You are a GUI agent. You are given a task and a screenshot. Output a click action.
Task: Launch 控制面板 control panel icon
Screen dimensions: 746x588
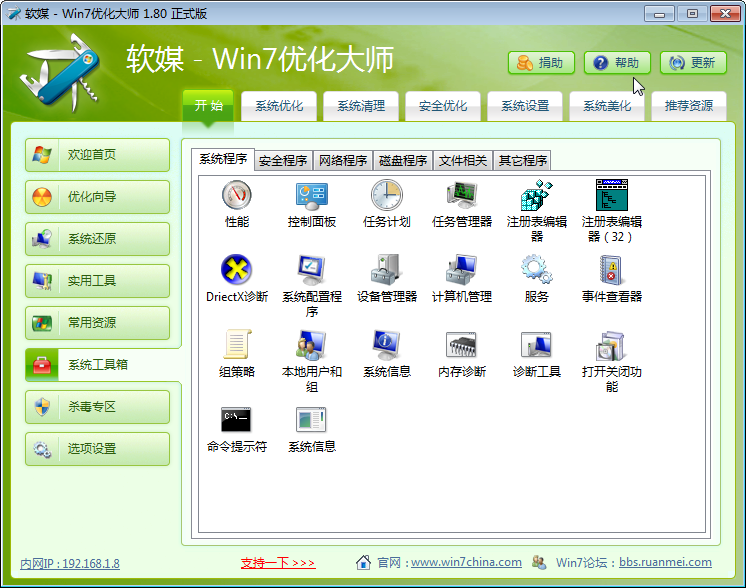click(312, 195)
